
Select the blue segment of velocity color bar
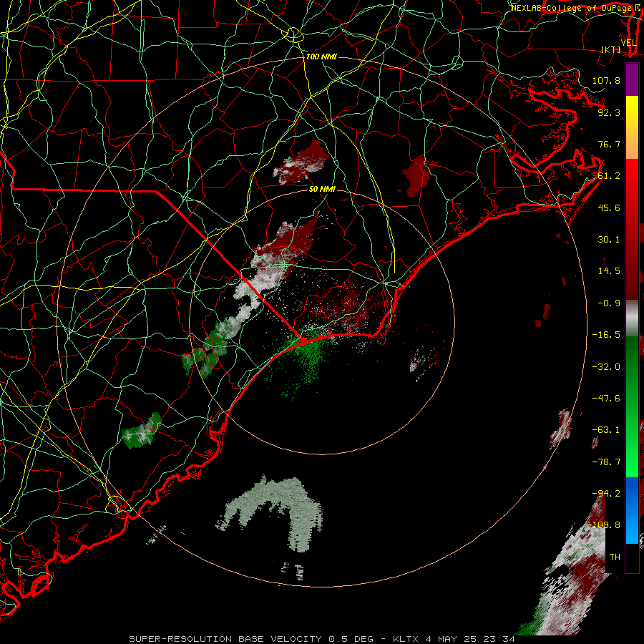[x=632, y=510]
